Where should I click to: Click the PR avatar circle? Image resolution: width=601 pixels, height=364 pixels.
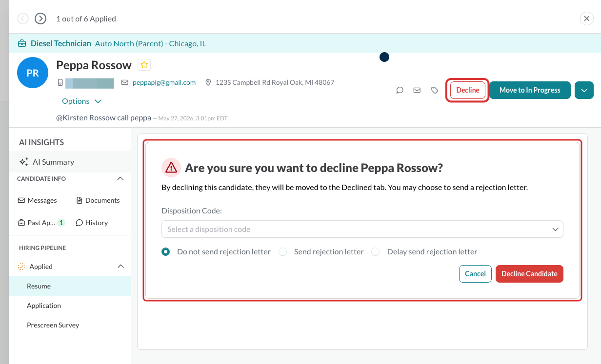[x=33, y=73]
